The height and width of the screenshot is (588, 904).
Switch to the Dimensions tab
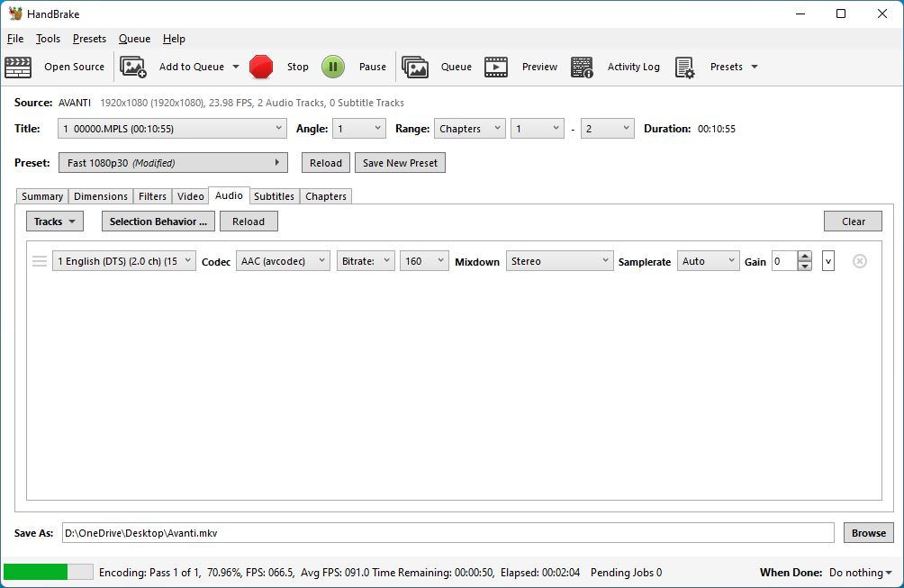101,196
